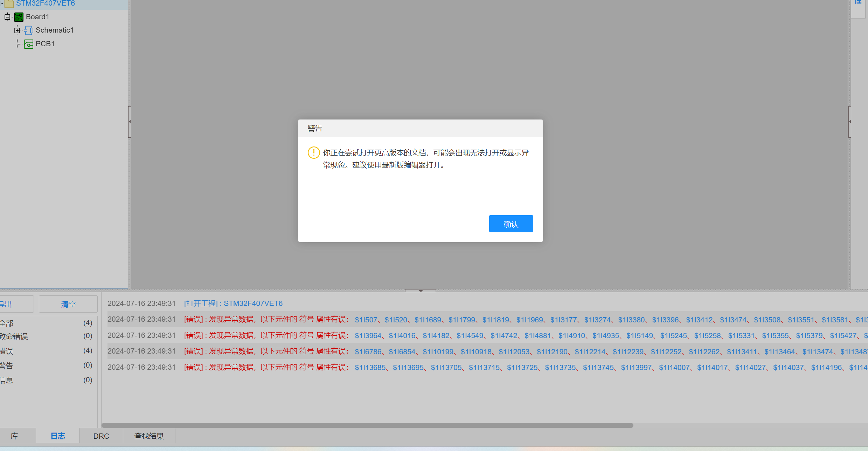Select the 日志 log tab
This screenshot has width=868, height=451.
pos(58,436)
